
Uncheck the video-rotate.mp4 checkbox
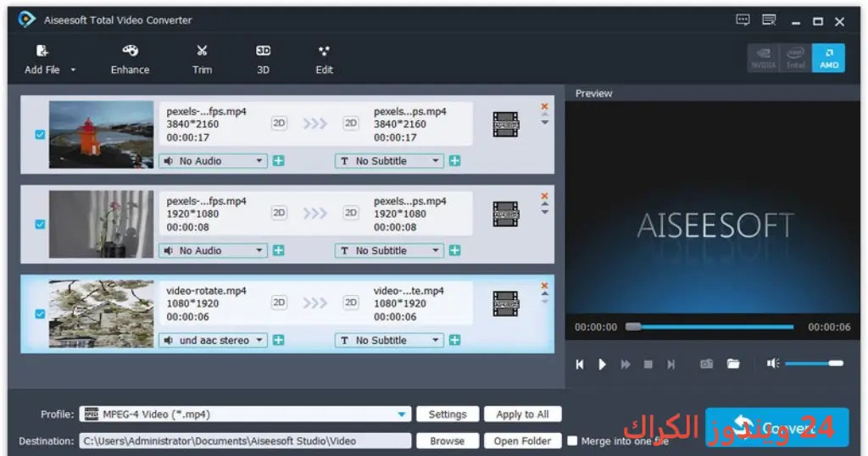(x=40, y=314)
